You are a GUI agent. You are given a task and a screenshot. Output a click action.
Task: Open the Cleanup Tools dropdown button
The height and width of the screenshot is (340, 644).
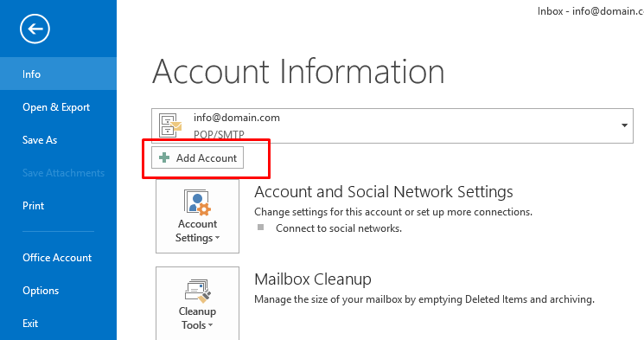pyautogui.click(x=198, y=304)
